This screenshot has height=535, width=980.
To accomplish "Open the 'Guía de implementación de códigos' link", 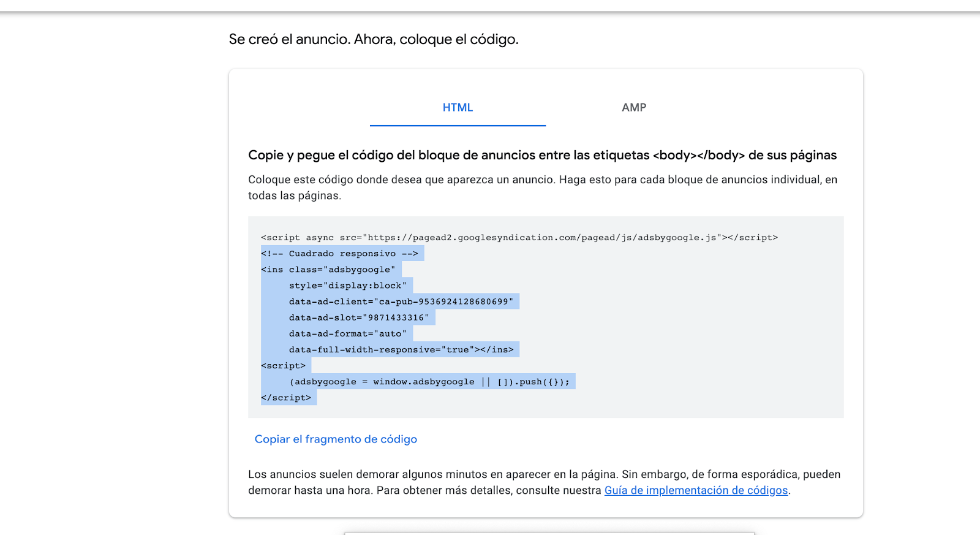I will point(696,491).
